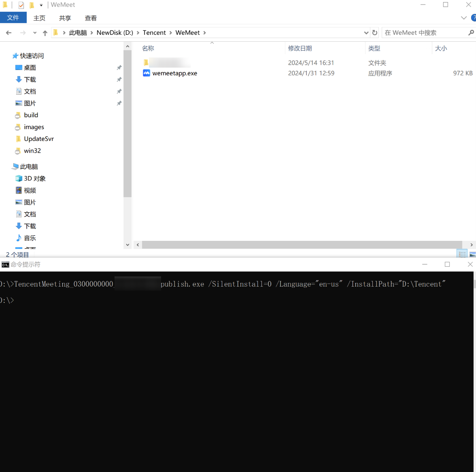Viewport: 476px width, 472px height.
Task: Select 快速访问 in the navigation pane
Action: point(32,56)
